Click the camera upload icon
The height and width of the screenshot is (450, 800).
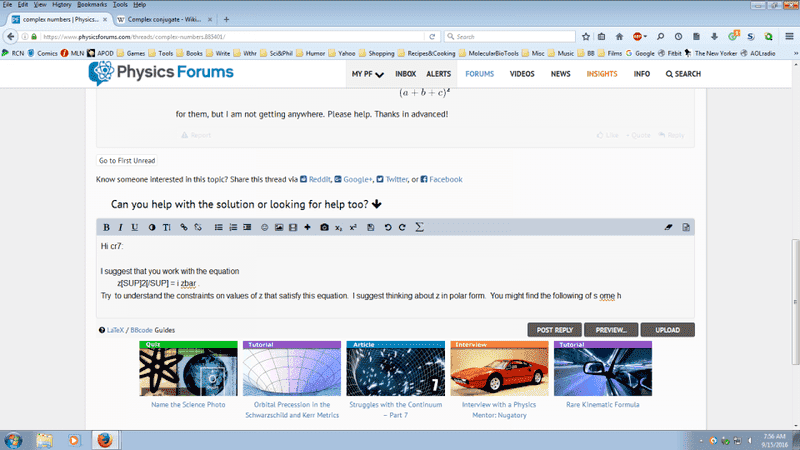(324, 227)
